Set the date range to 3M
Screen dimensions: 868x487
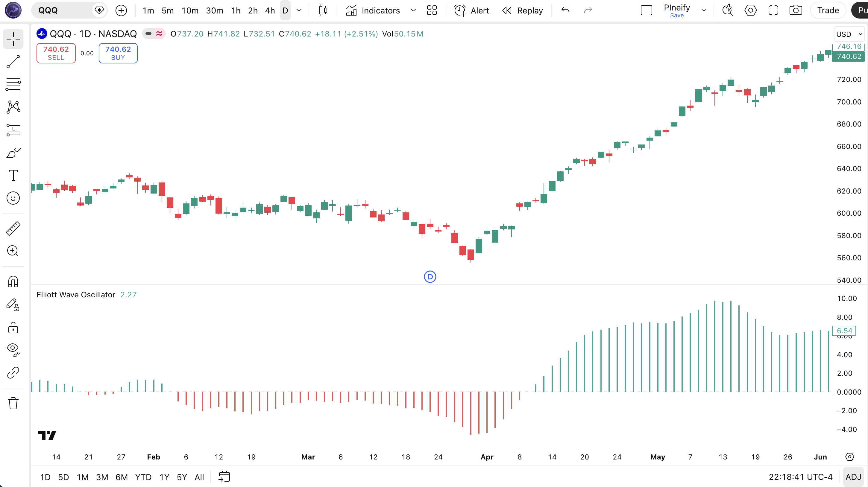[102, 477]
